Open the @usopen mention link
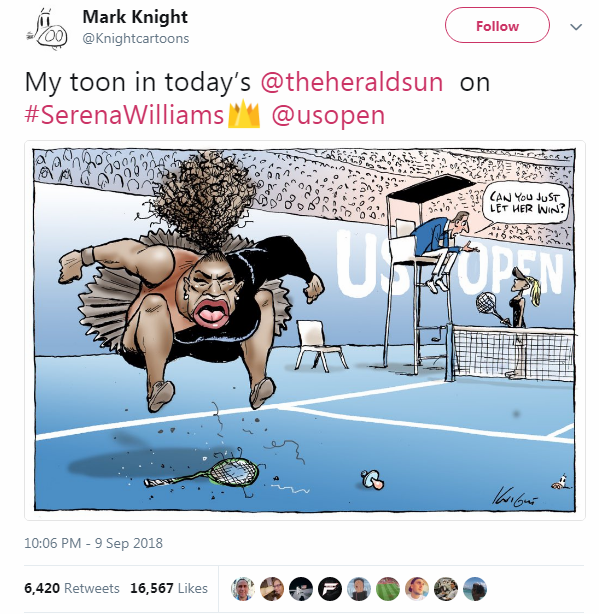The height and width of the screenshot is (614, 599). tap(328, 115)
